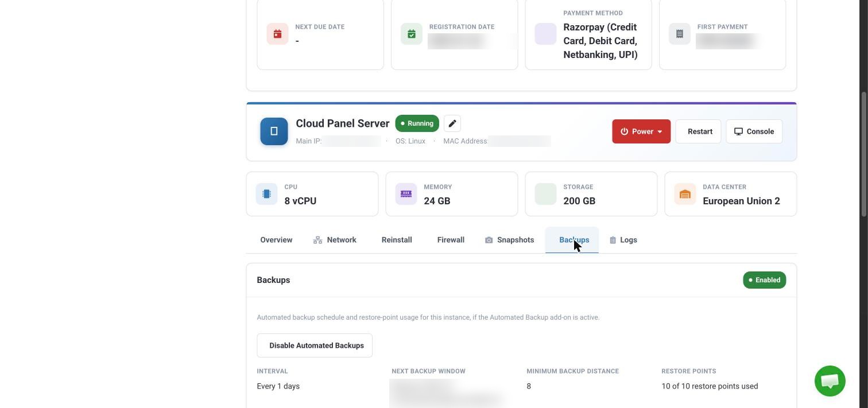
Task: Click the OS: Linux label
Action: [410, 141]
